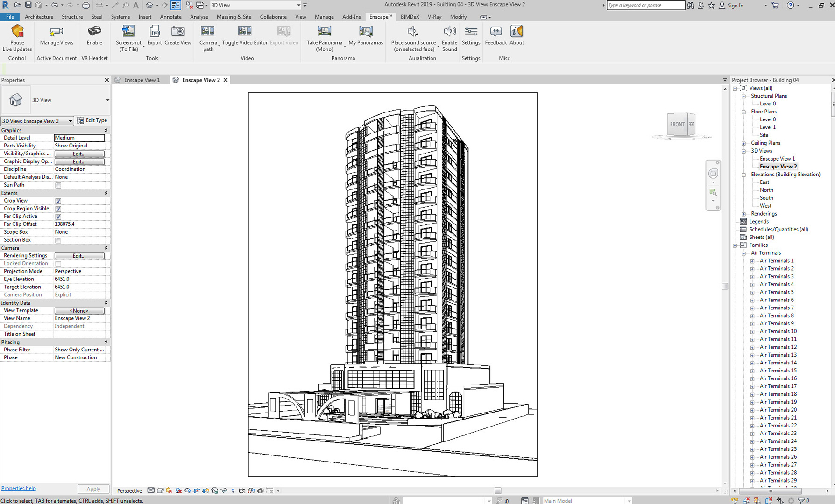The image size is (835, 504).
Task: Enable the Sun Path checkbox
Action: coord(58,185)
